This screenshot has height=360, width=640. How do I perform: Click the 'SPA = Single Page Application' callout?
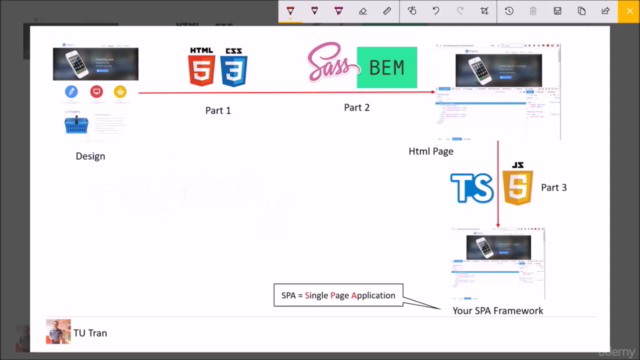click(338, 295)
